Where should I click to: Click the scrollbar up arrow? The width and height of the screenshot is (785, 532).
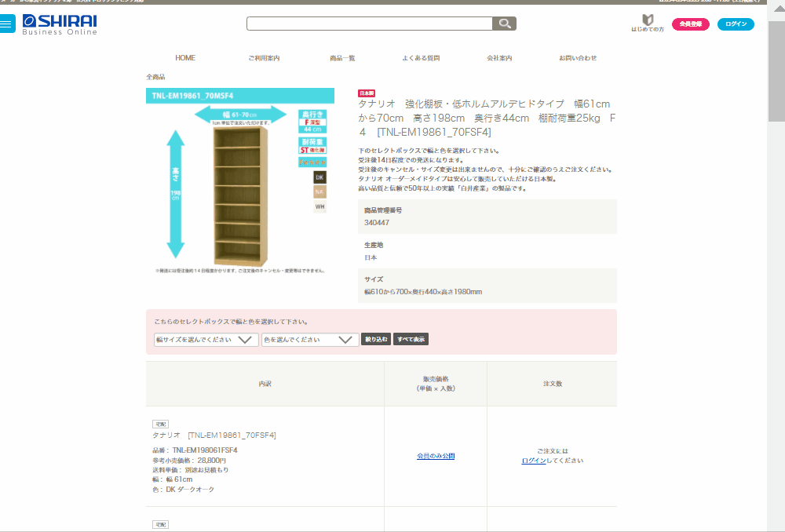pyautogui.click(x=779, y=8)
